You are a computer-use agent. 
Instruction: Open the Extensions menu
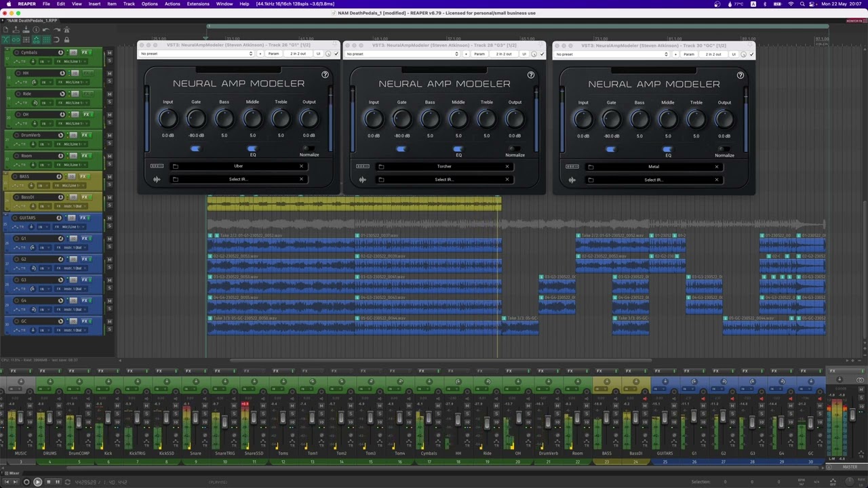pyautogui.click(x=198, y=4)
